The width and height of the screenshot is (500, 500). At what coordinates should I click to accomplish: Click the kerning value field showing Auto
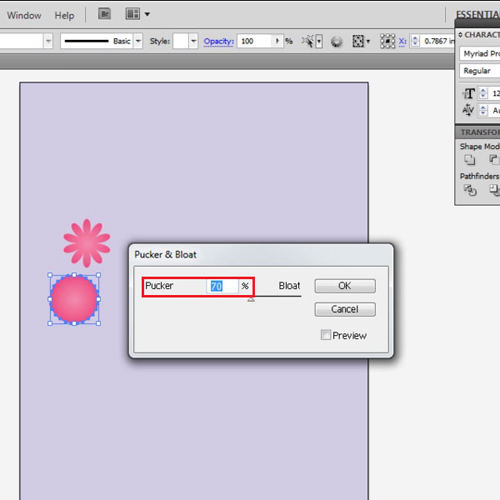494,110
